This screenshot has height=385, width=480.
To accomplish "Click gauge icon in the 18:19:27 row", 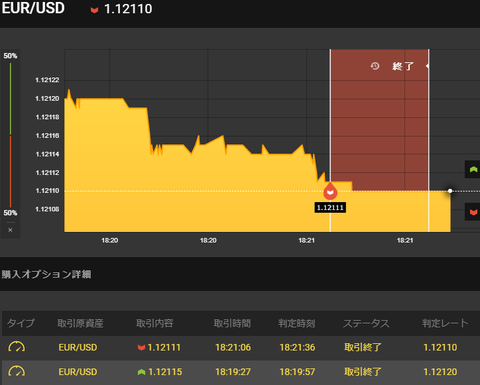I will tap(16, 371).
